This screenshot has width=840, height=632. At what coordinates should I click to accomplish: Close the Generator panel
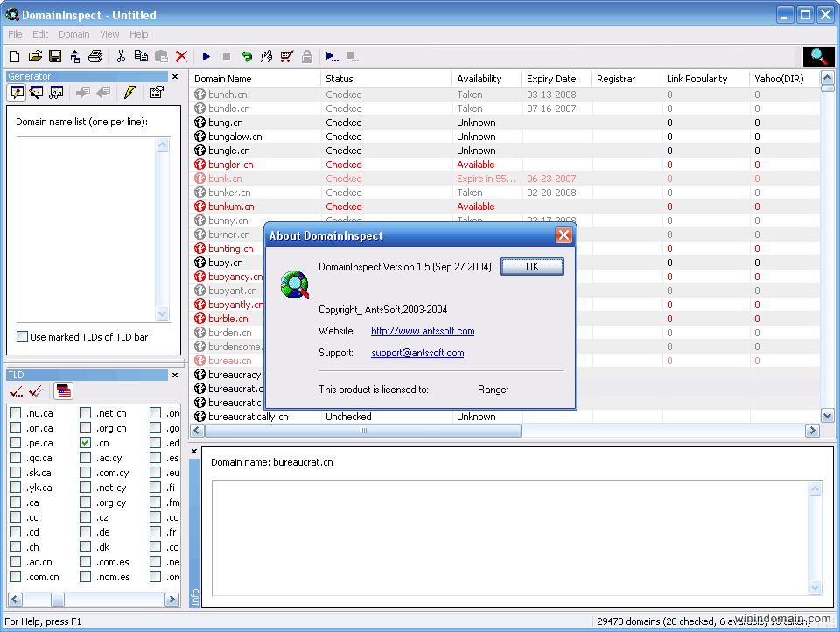pos(175,77)
